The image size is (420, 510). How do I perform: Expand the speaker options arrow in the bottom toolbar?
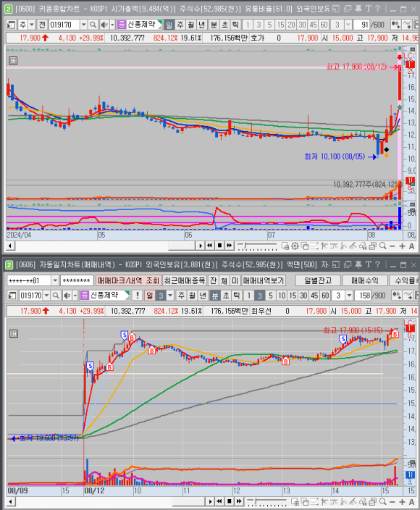click(75, 296)
